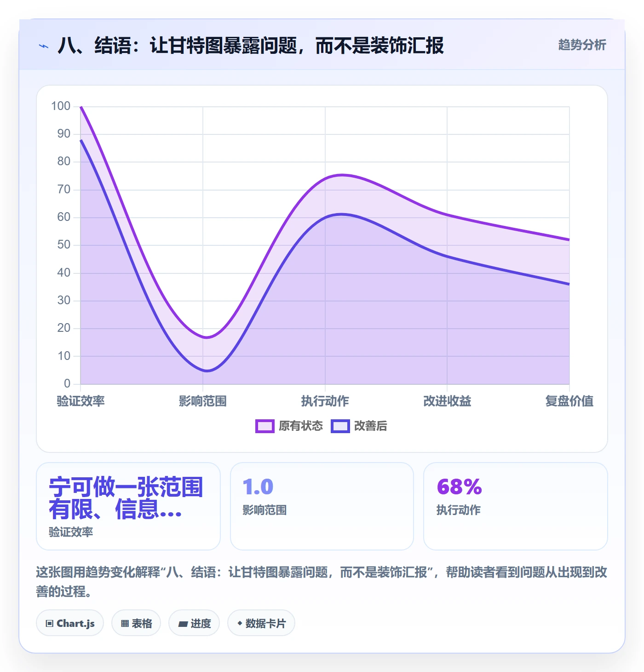This screenshot has height=672, width=644.
Task: Toggle the 改善后 legend swatch
Action: pyautogui.click(x=340, y=426)
